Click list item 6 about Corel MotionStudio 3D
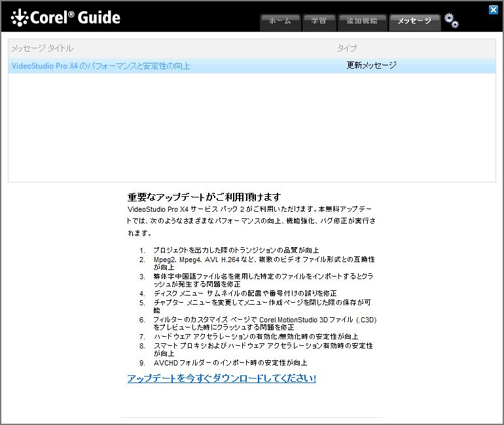Image resolution: width=504 pixels, height=425 pixels. pos(265,323)
